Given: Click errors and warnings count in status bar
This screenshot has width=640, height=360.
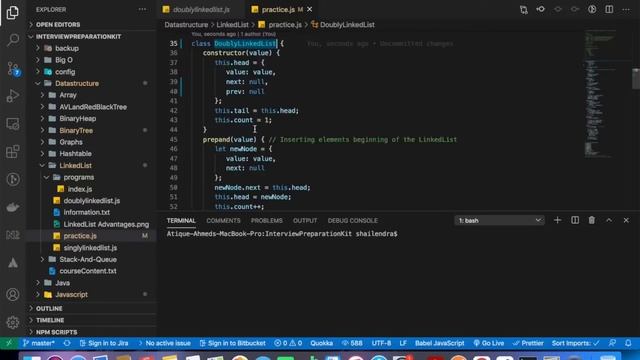Looking at the screenshot, I should tap(288, 343).
